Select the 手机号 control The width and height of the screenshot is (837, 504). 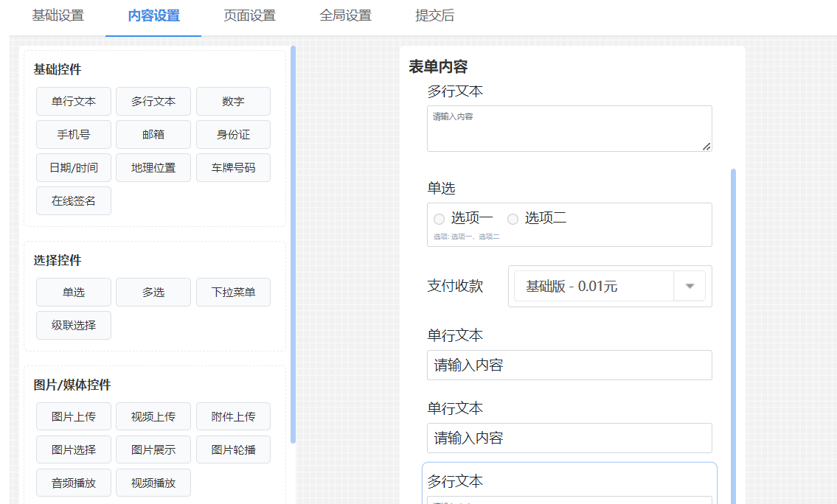coord(73,134)
